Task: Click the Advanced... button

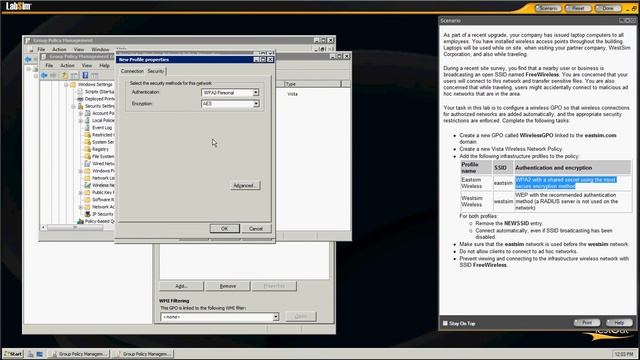Action: click(x=245, y=186)
